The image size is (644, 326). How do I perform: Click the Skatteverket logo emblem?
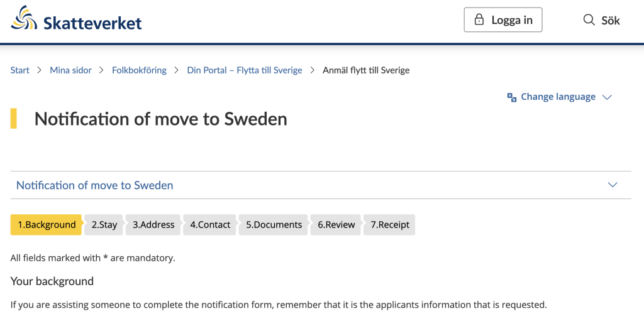[x=25, y=19]
